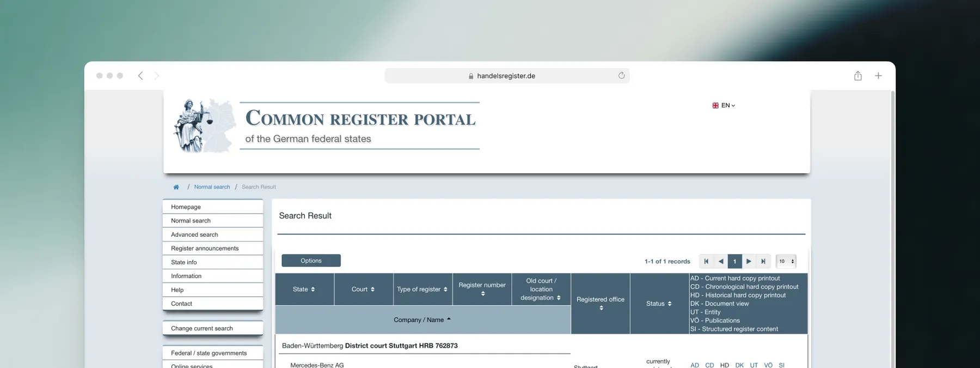The height and width of the screenshot is (368, 980).
Task: Open SI structured register content link
Action: click(x=782, y=365)
